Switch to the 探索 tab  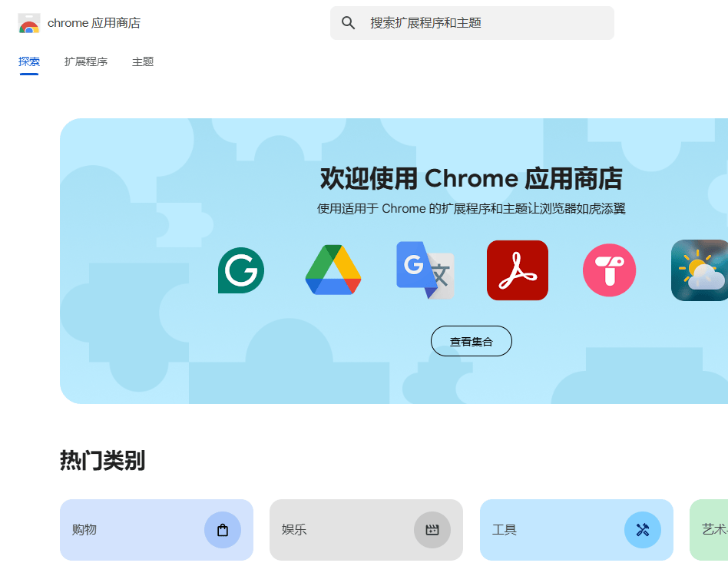(28, 61)
